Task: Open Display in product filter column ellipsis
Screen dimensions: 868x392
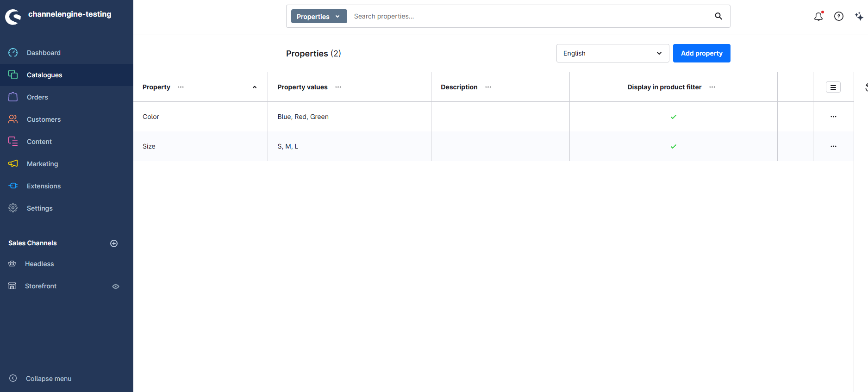Action: (712, 87)
